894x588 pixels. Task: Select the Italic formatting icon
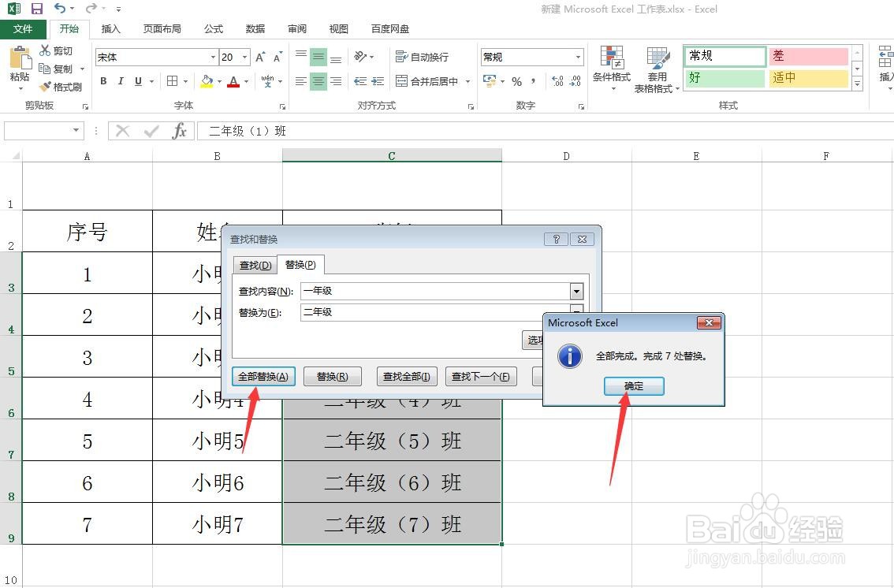(x=120, y=81)
